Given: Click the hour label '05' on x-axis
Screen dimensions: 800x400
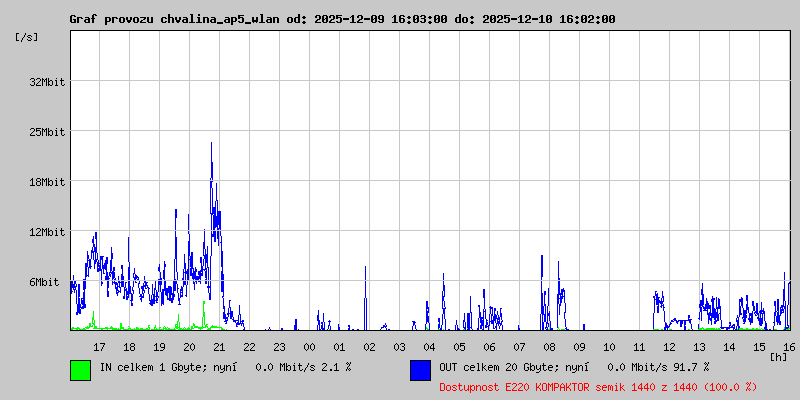Looking at the screenshot, I should (459, 347).
